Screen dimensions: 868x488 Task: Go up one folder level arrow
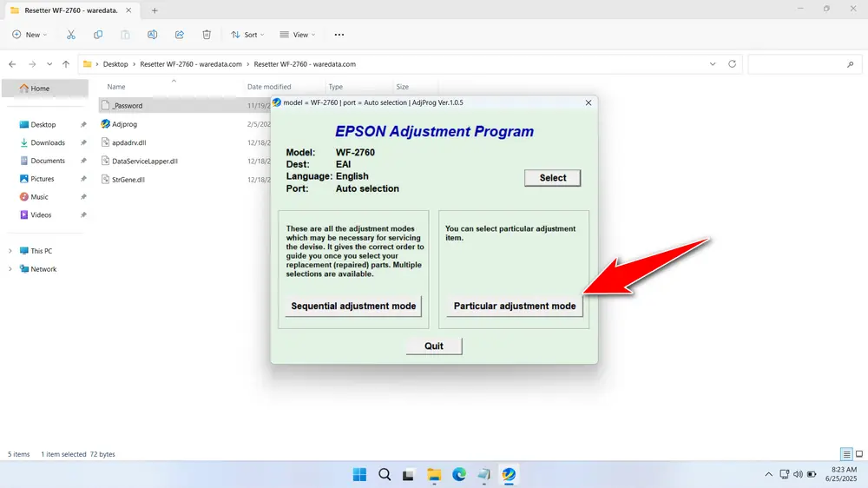click(x=66, y=64)
